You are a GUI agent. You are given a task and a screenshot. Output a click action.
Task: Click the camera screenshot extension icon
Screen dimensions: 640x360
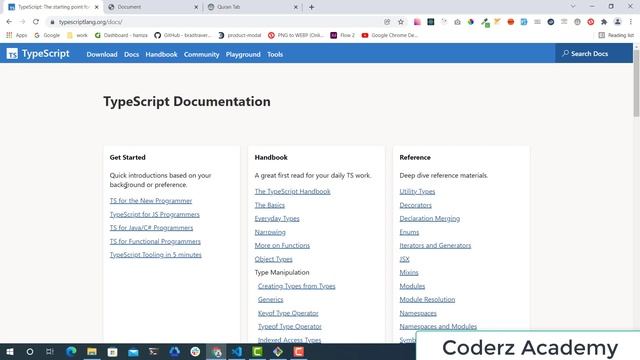point(457,22)
